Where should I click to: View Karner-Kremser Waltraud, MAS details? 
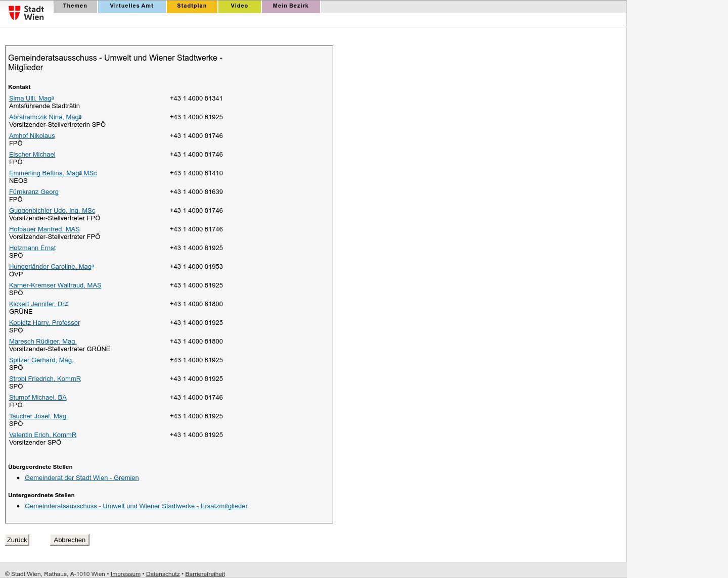coord(55,285)
